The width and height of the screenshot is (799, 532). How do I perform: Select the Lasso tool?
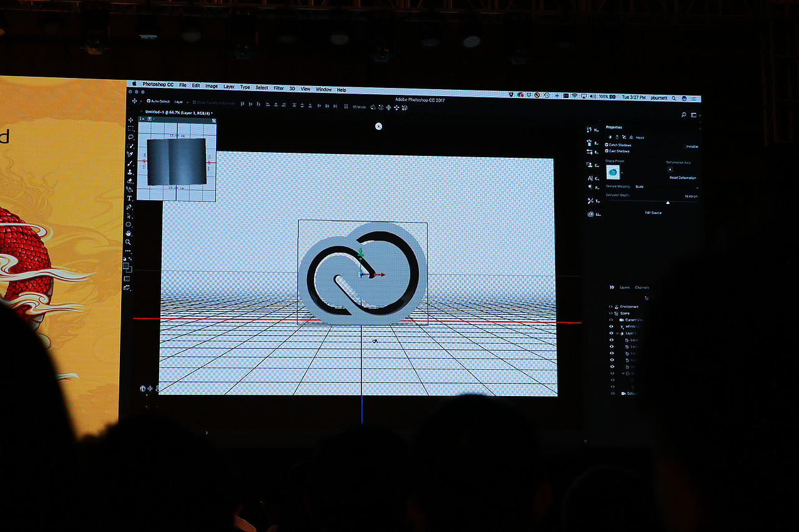[x=129, y=137]
